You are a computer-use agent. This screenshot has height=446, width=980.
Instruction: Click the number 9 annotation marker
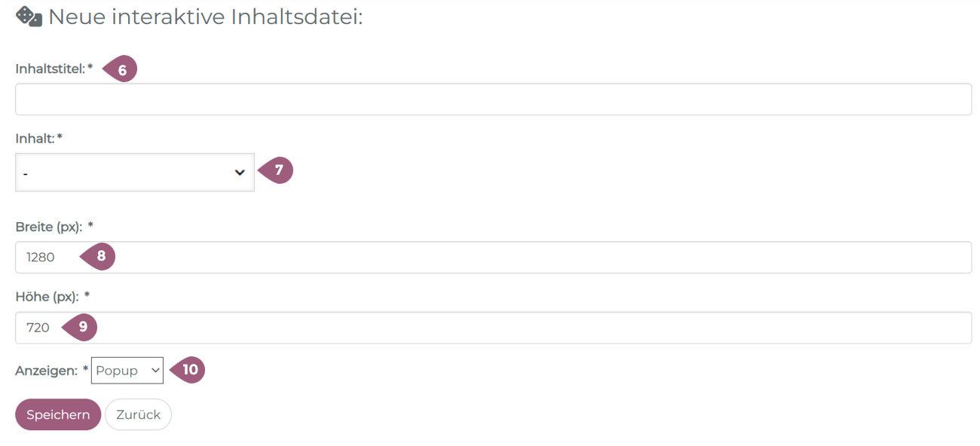[x=81, y=327]
